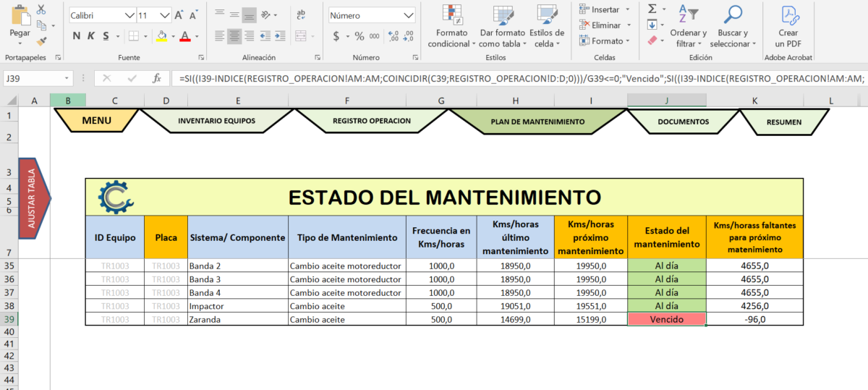The width and height of the screenshot is (868, 390).
Task: Click the accounting currency dollar icon
Action: point(336,36)
